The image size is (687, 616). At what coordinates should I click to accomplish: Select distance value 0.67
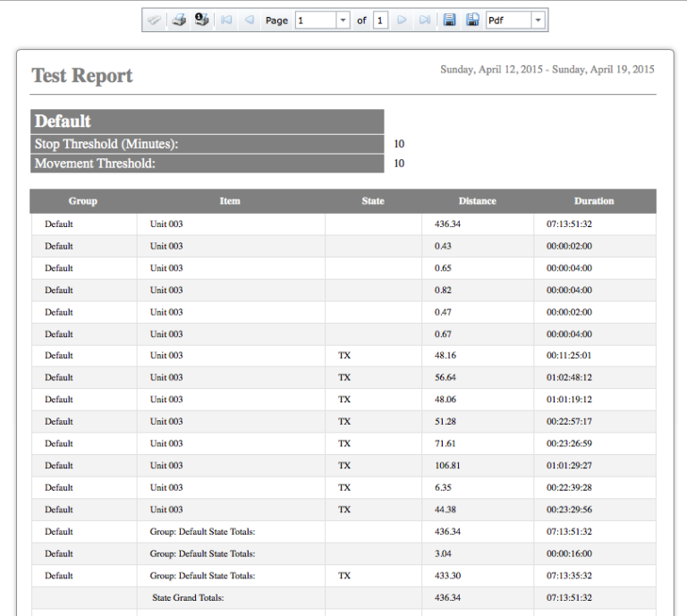[x=443, y=334]
